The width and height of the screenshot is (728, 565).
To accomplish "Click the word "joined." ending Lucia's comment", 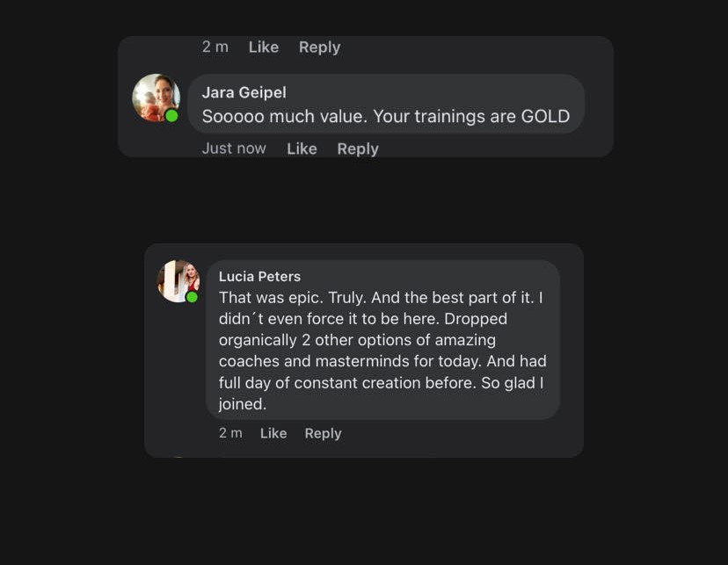I will click(x=242, y=404).
